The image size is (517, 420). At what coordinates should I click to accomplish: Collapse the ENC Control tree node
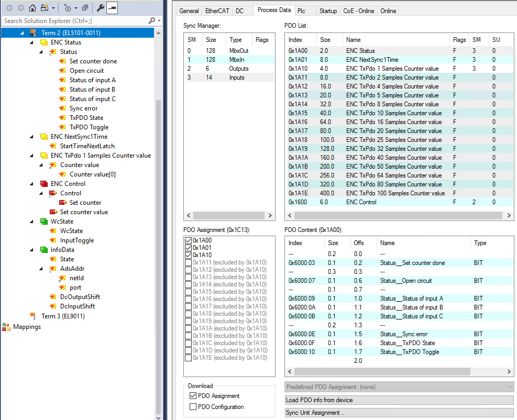[31, 184]
